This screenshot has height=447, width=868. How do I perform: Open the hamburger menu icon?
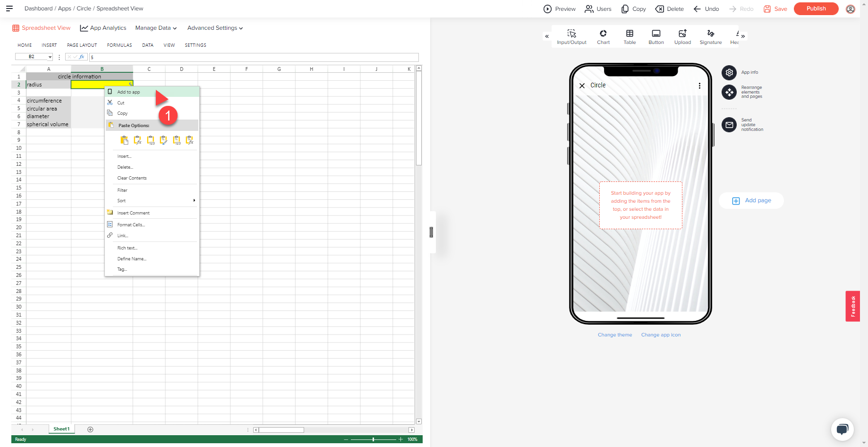(9, 9)
